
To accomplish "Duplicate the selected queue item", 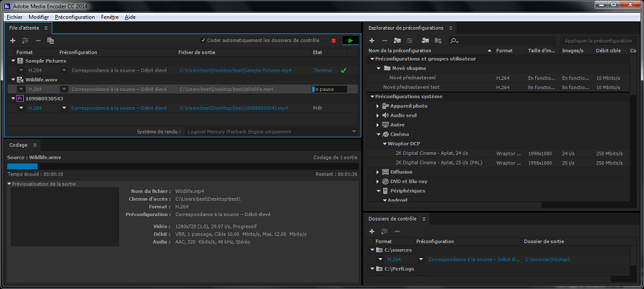I will pyautogui.click(x=50, y=41).
